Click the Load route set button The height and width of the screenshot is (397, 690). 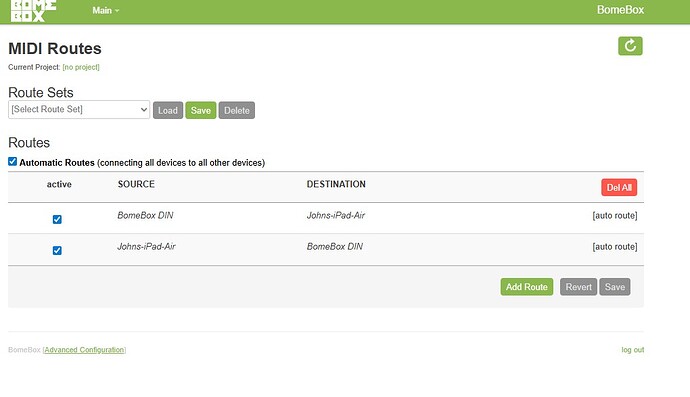[168, 110]
